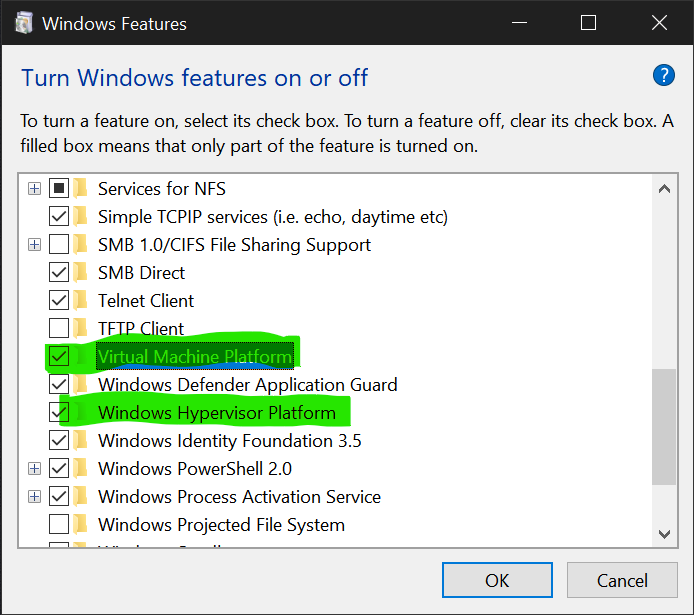Image resolution: width=694 pixels, height=615 pixels.
Task: Click the folder icon beside Windows Identity Foundation 3.5
Action: pyautogui.click(x=80, y=441)
